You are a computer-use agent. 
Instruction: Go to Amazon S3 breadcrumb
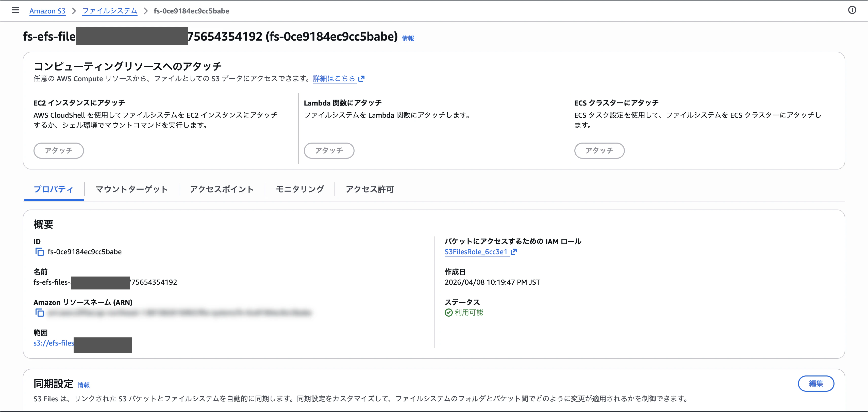pyautogui.click(x=47, y=11)
